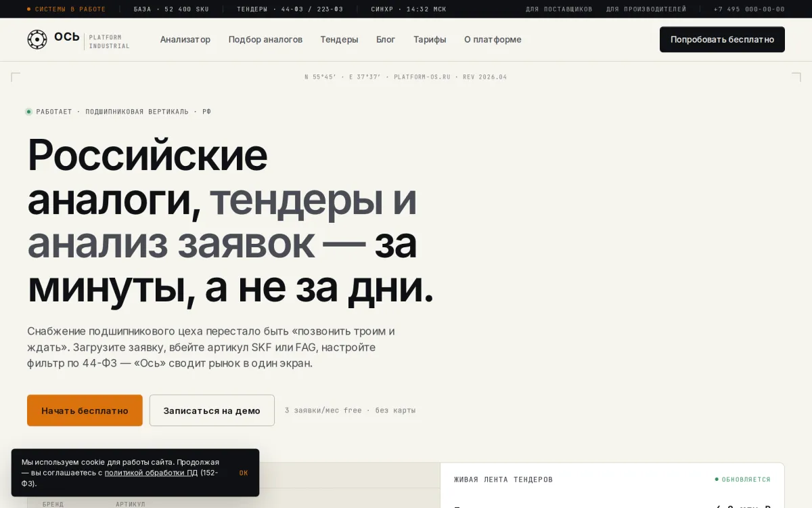The image size is (812, 508).
Task: Go to Тендеры section
Action: click(339, 39)
